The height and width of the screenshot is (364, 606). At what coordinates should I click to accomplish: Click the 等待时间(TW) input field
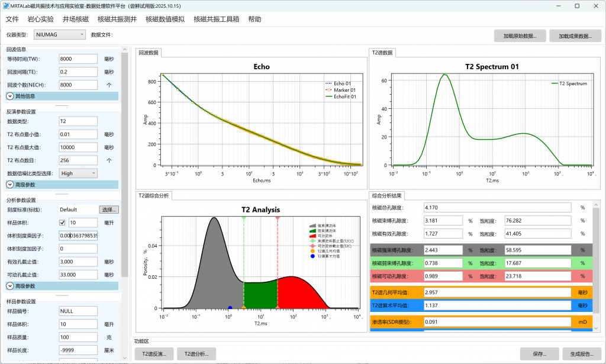[x=78, y=59]
